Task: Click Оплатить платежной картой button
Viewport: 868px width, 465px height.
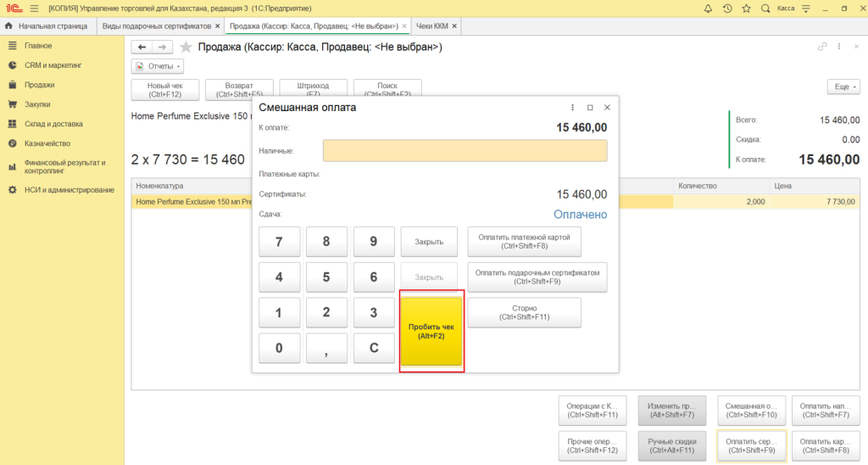Action: [x=524, y=242]
